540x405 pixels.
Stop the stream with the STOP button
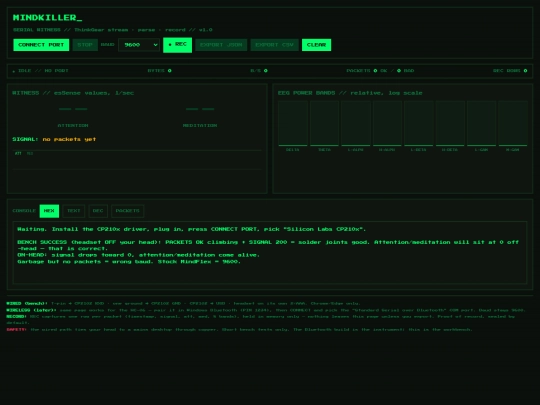(x=85, y=45)
